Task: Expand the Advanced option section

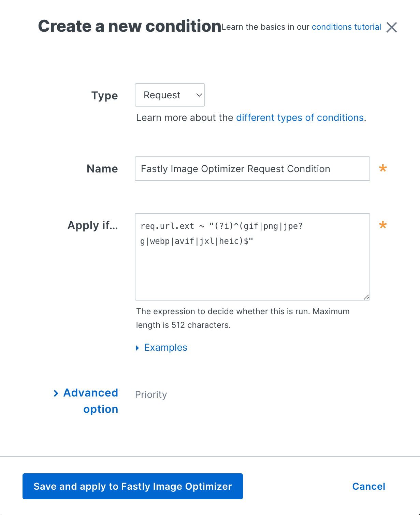Action: click(90, 401)
